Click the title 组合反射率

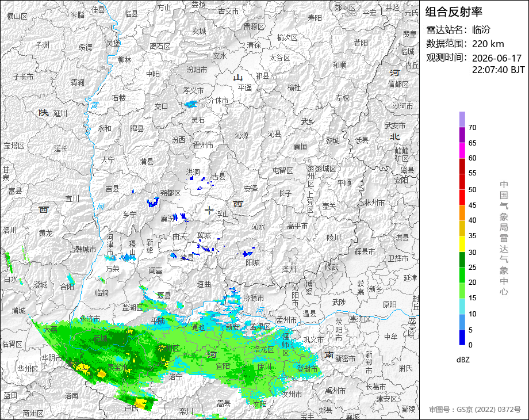454,12
